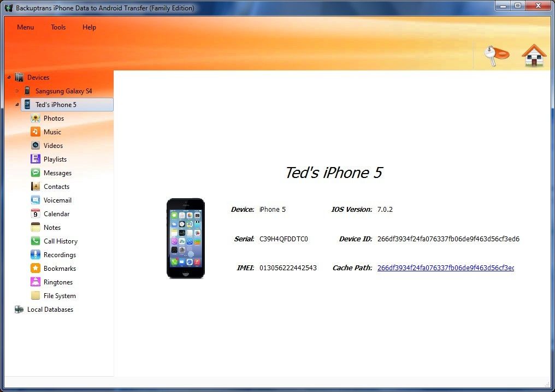Click the Calendar icon

[x=36, y=213]
